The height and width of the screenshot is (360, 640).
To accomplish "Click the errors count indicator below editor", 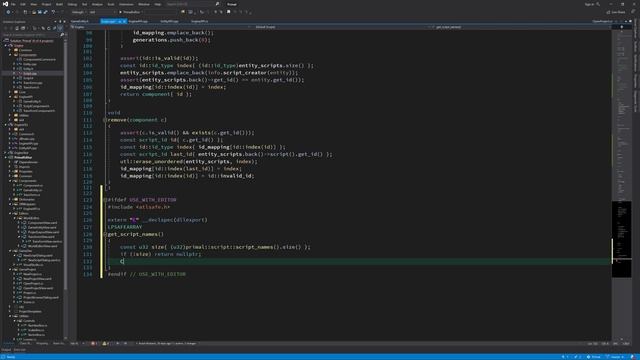I will coord(94,344).
